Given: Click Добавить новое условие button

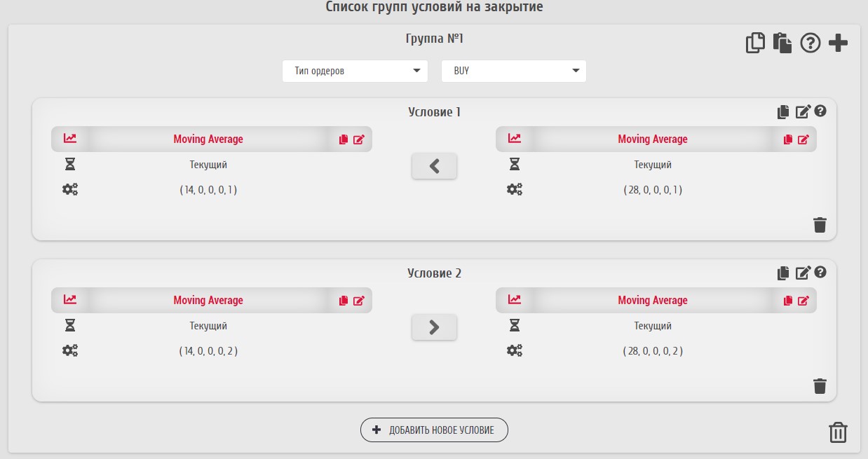Looking at the screenshot, I should [x=434, y=430].
